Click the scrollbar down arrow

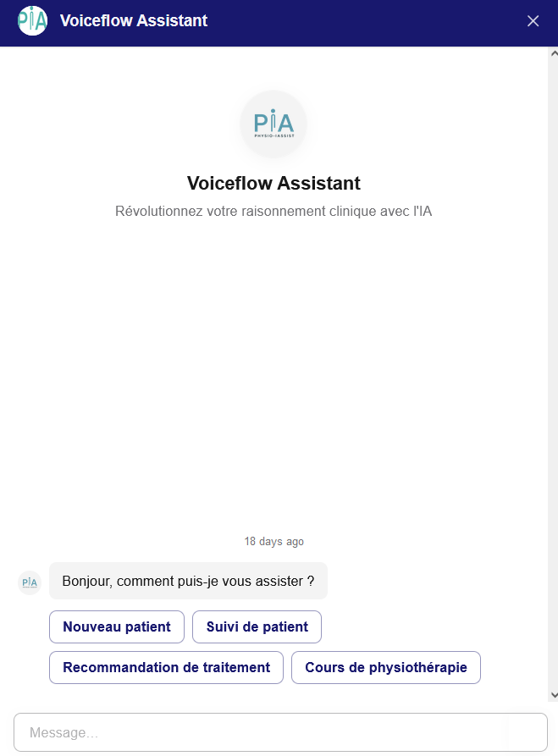[x=554, y=695]
